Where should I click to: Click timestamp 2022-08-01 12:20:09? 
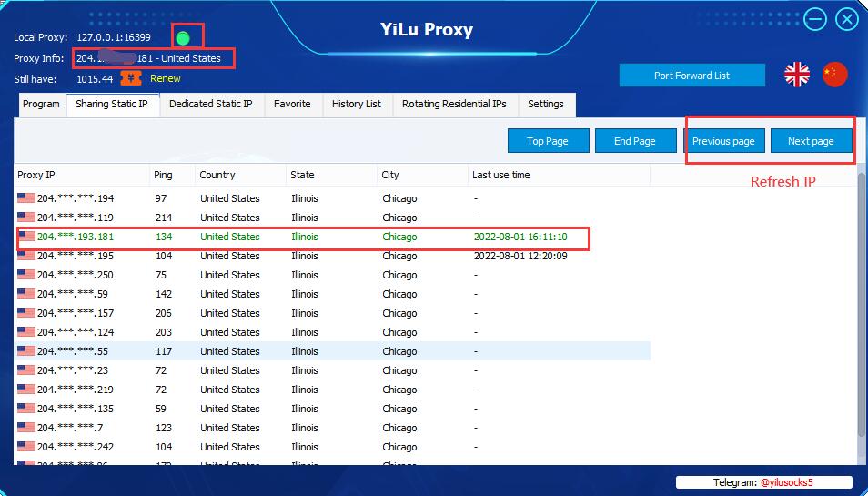tap(520, 256)
